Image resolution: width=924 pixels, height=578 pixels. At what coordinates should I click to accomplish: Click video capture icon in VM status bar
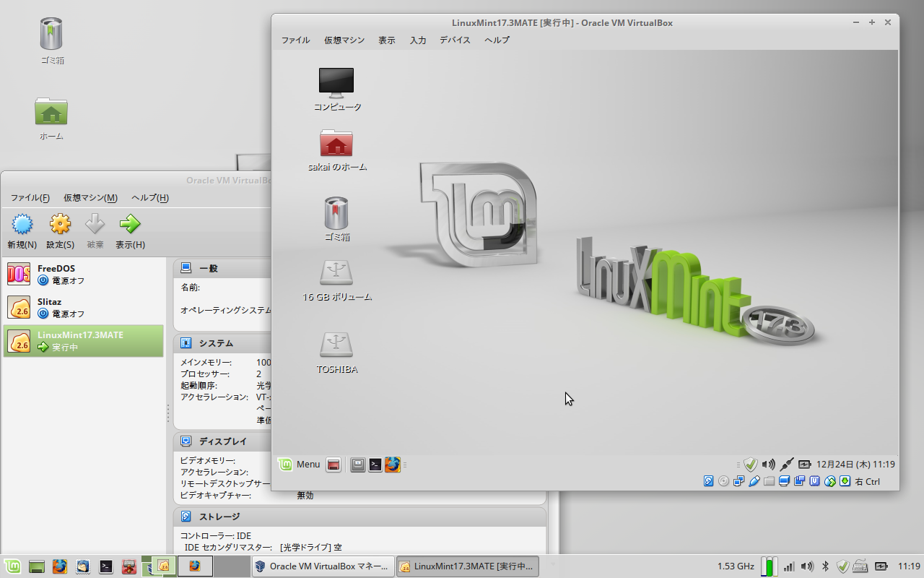(x=800, y=481)
